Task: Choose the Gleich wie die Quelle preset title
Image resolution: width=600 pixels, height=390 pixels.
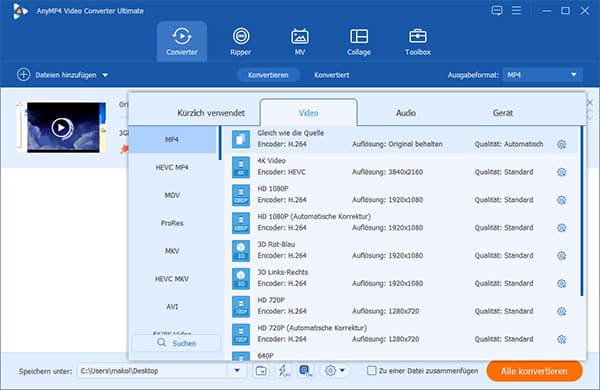Action: tap(290, 133)
